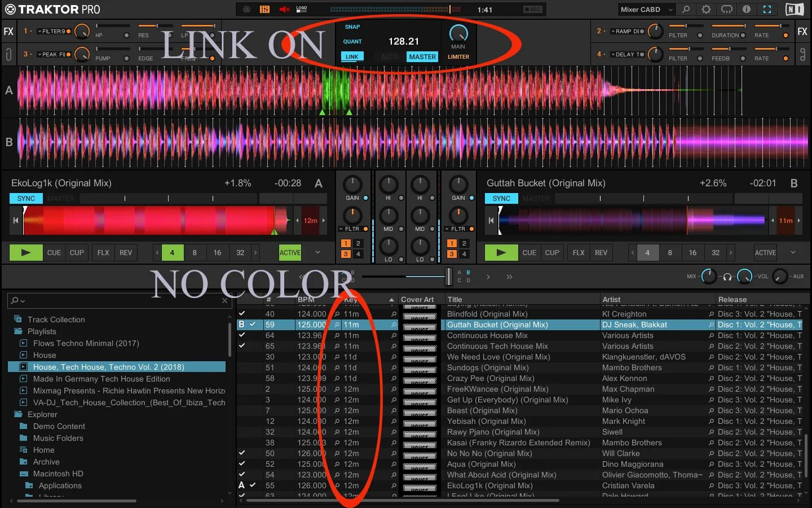Image resolution: width=812 pixels, height=508 pixels.
Task: Toggle the headphones cruise mode icon
Action: tap(726, 9)
